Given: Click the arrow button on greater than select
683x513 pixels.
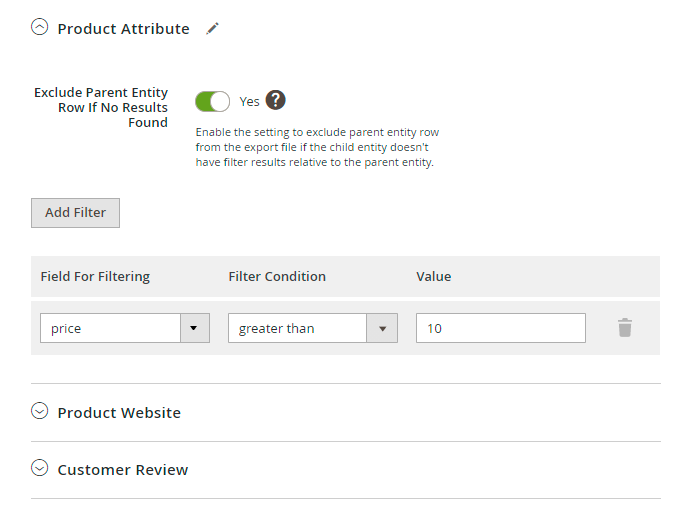Looking at the screenshot, I should (x=382, y=328).
